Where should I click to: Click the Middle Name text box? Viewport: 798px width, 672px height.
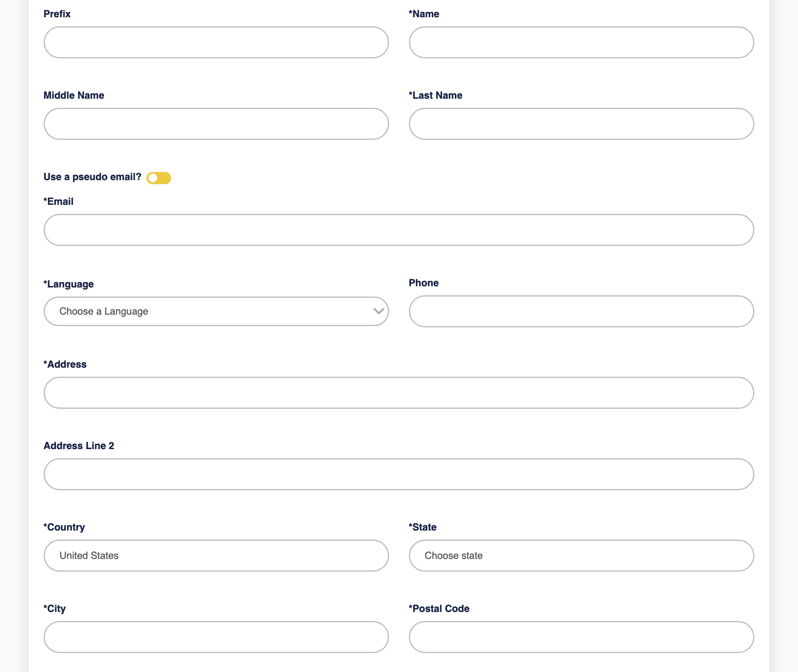coord(216,124)
